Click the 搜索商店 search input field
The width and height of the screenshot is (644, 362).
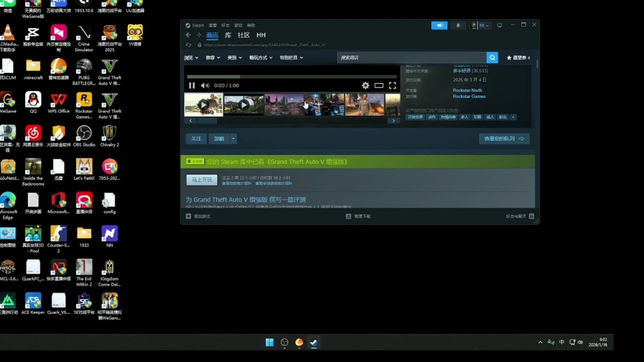pyautogui.click(x=411, y=58)
